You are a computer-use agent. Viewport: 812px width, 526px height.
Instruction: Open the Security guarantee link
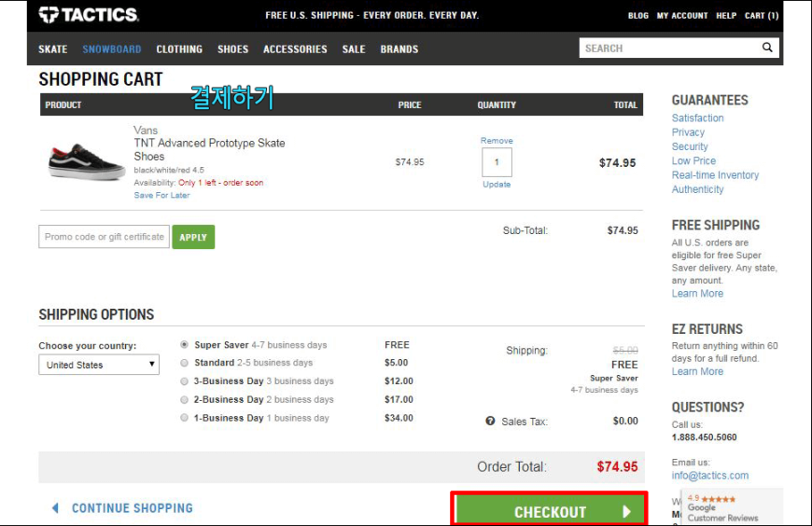point(690,146)
